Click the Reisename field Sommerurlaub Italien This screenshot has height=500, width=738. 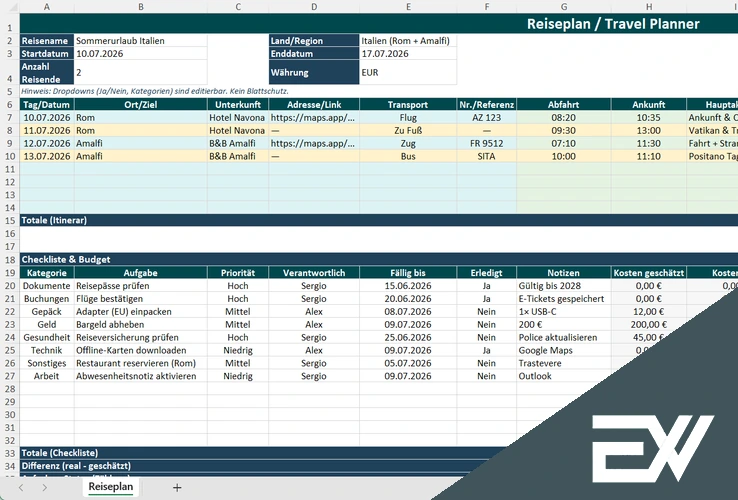click(x=139, y=41)
